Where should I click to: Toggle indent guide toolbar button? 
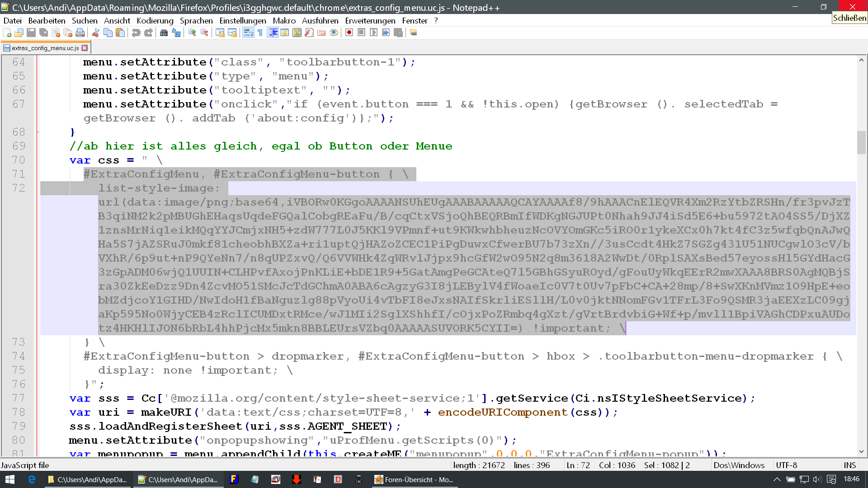pyautogui.click(x=273, y=33)
